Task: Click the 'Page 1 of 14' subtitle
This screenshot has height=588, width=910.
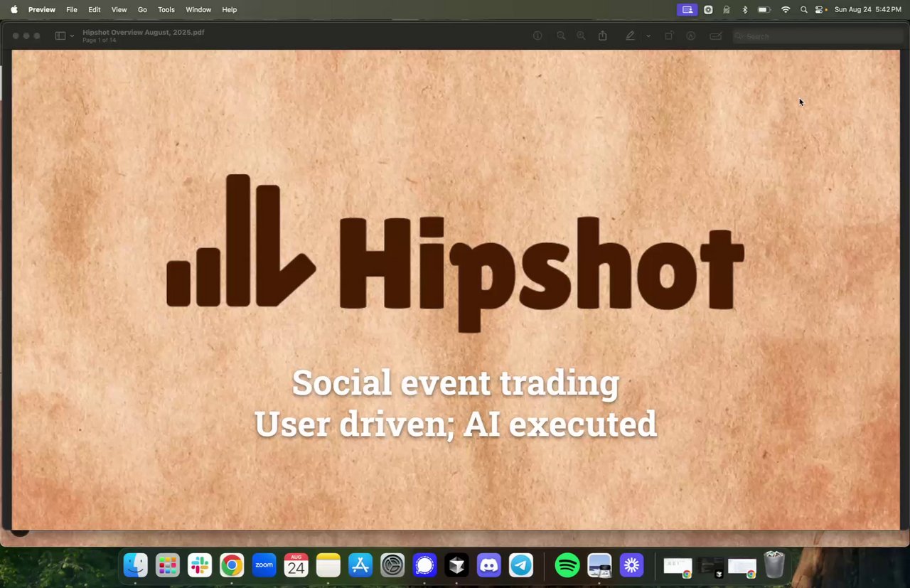Action: (100, 41)
